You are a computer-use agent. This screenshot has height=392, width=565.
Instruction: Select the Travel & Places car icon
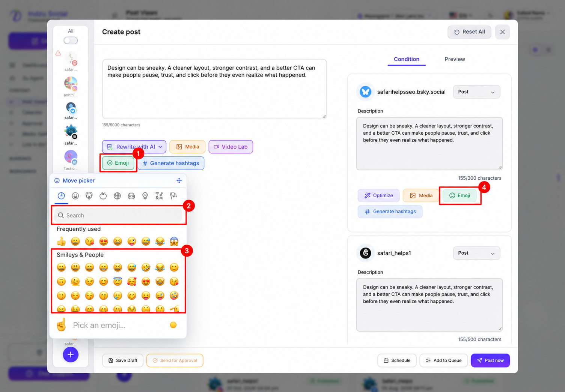(131, 196)
